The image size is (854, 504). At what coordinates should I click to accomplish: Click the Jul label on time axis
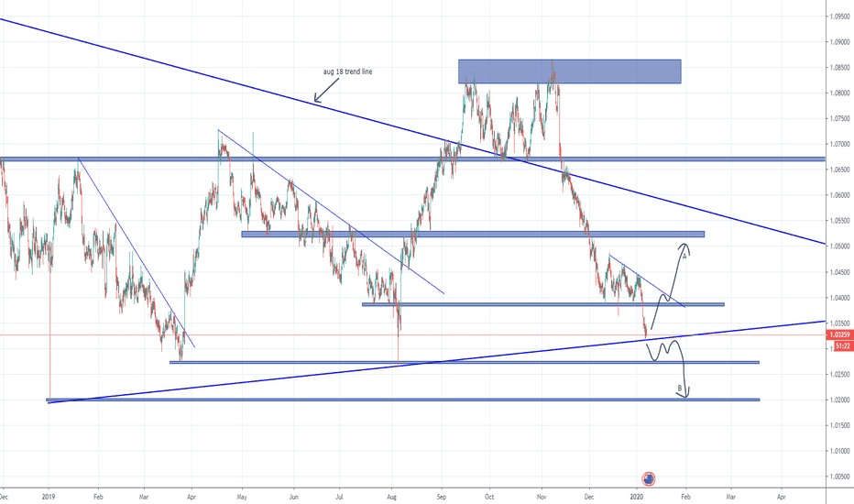pos(340,497)
